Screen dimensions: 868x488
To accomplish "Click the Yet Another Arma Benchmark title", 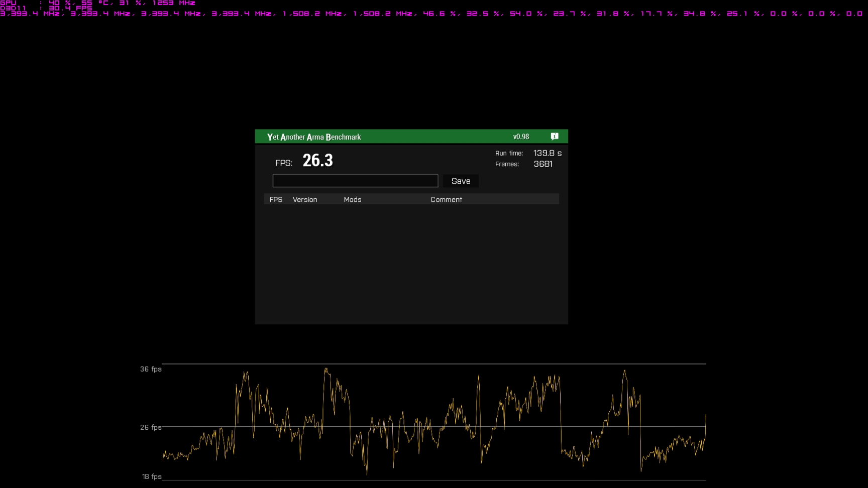I will (x=314, y=137).
